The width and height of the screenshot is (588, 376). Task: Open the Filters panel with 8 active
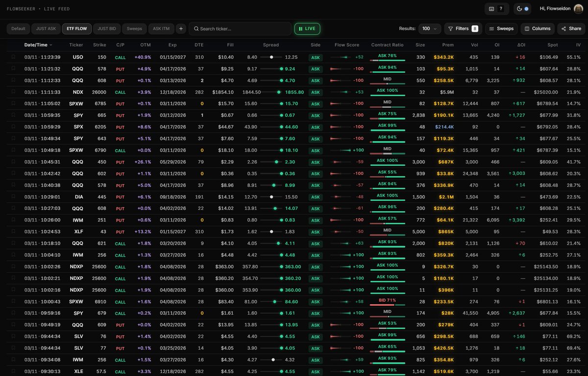(463, 28)
